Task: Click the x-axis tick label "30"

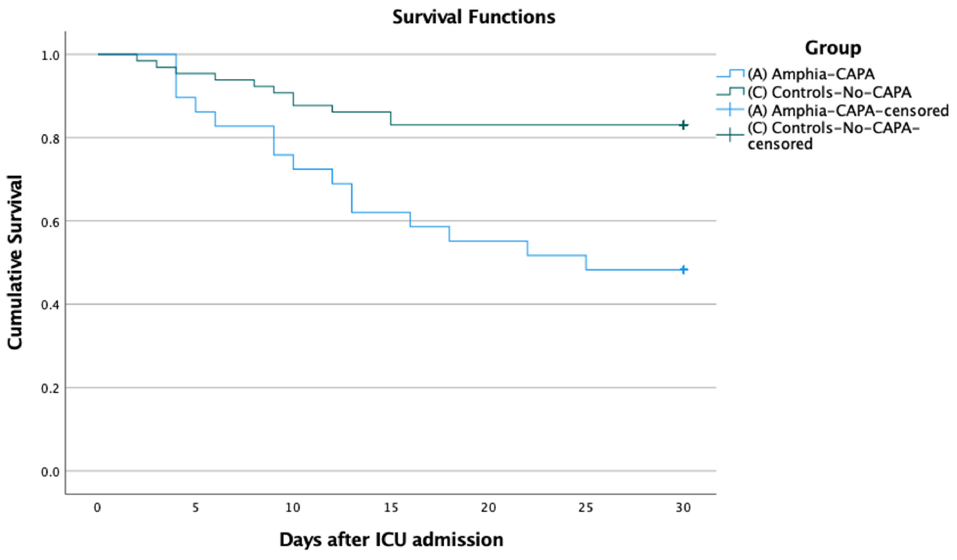Action: [x=683, y=508]
